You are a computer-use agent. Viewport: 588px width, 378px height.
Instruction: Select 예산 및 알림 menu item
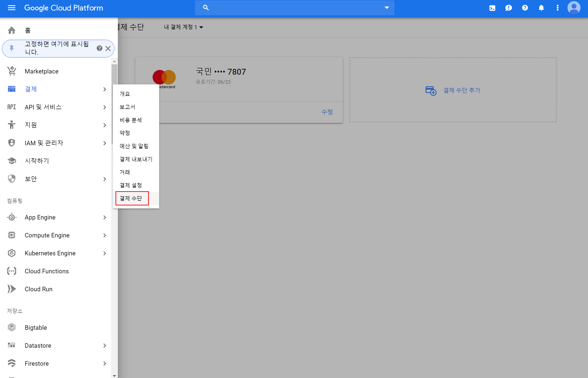pyautogui.click(x=134, y=146)
